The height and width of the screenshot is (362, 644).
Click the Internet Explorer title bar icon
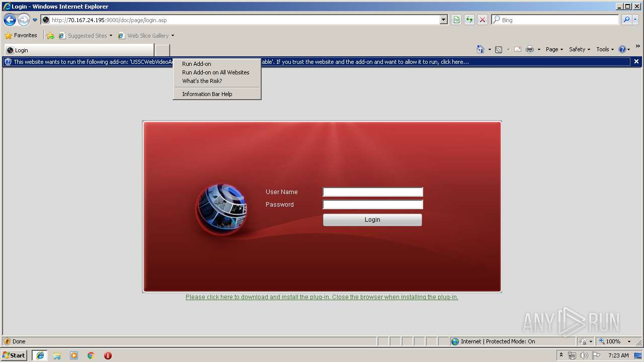coord(7,7)
